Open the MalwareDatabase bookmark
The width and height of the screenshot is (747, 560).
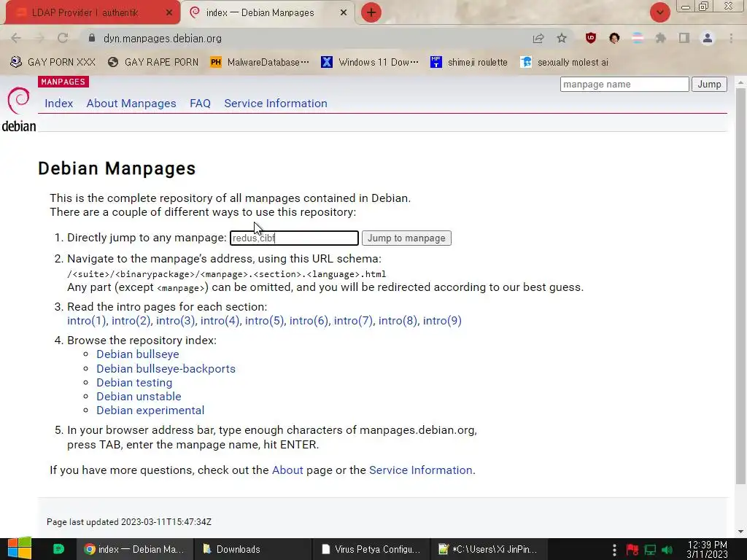(x=260, y=62)
